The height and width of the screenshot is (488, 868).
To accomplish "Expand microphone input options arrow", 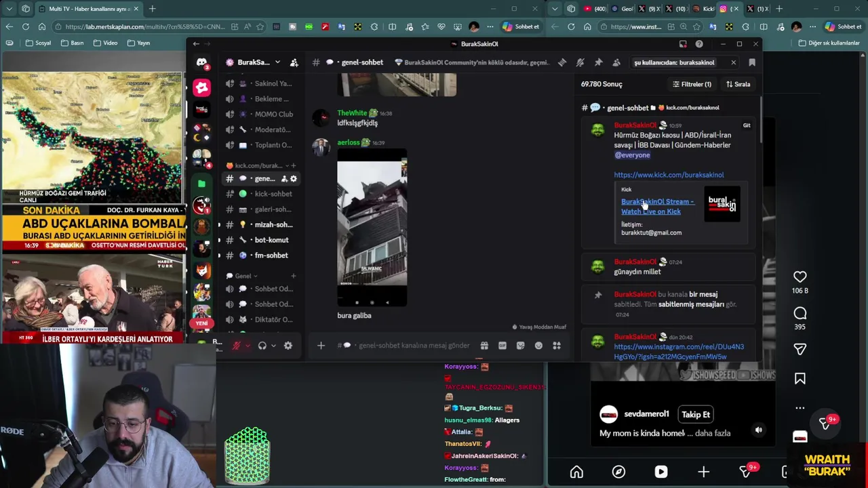I will 248,346.
